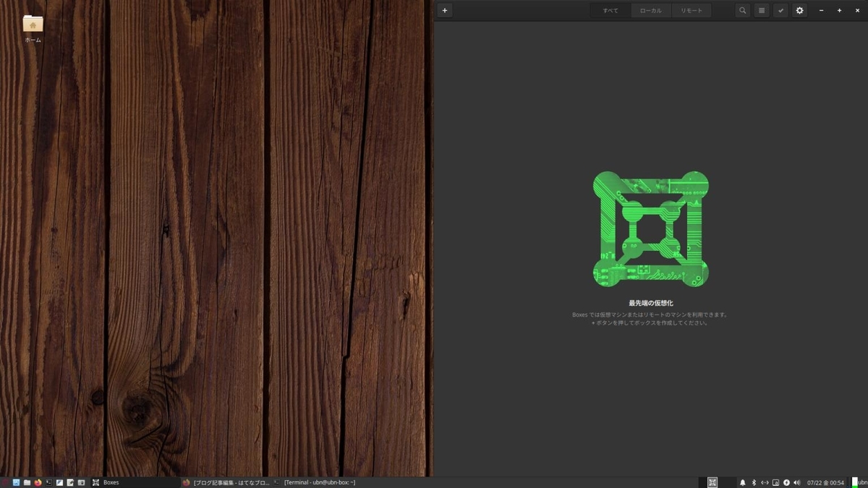Launch Firefox from the taskbar
The height and width of the screenshot is (488, 868).
pyautogui.click(x=38, y=482)
